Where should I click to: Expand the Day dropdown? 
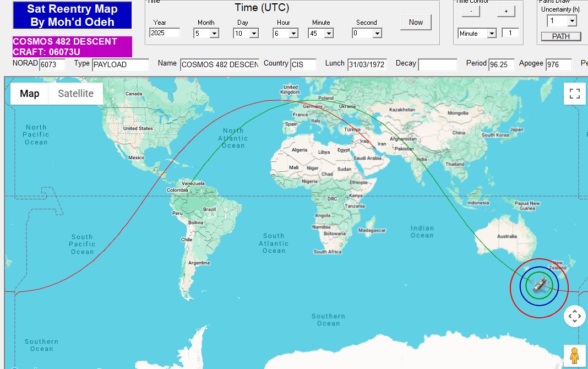[x=253, y=34]
